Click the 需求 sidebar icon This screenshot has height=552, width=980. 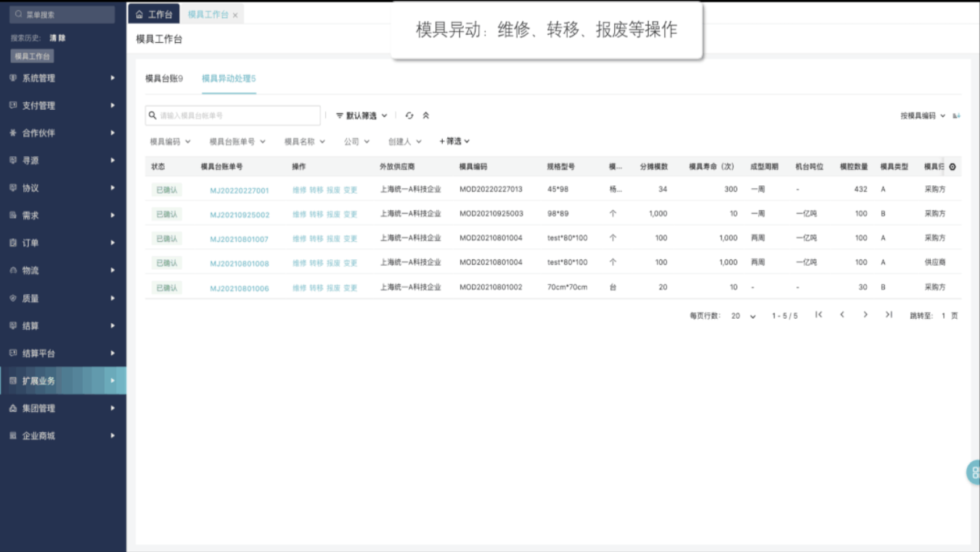(13, 215)
